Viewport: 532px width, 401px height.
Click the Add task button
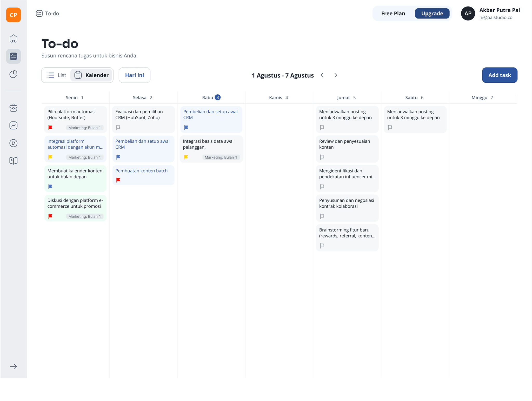tap(500, 75)
